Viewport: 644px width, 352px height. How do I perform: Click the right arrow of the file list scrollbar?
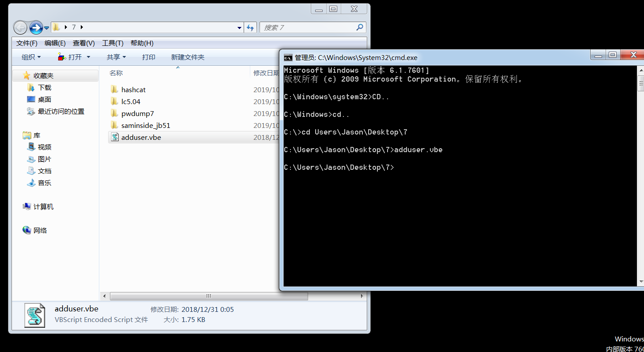pos(362,296)
